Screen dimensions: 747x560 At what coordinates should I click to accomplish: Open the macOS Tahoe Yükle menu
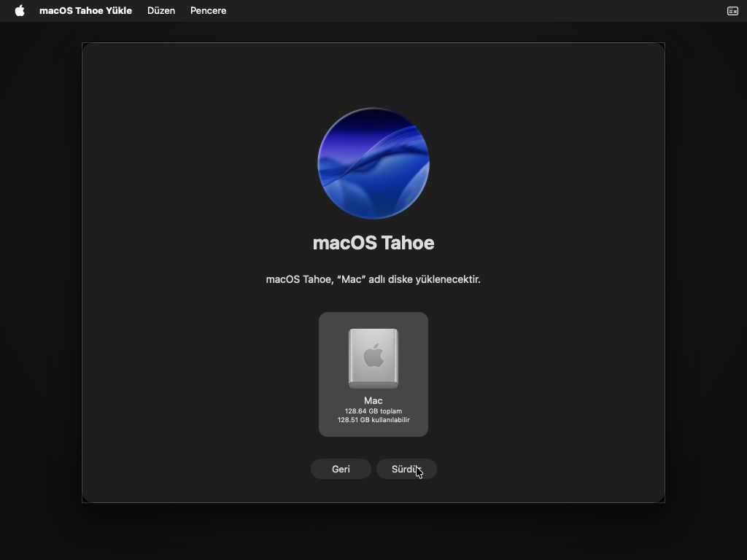point(86,10)
